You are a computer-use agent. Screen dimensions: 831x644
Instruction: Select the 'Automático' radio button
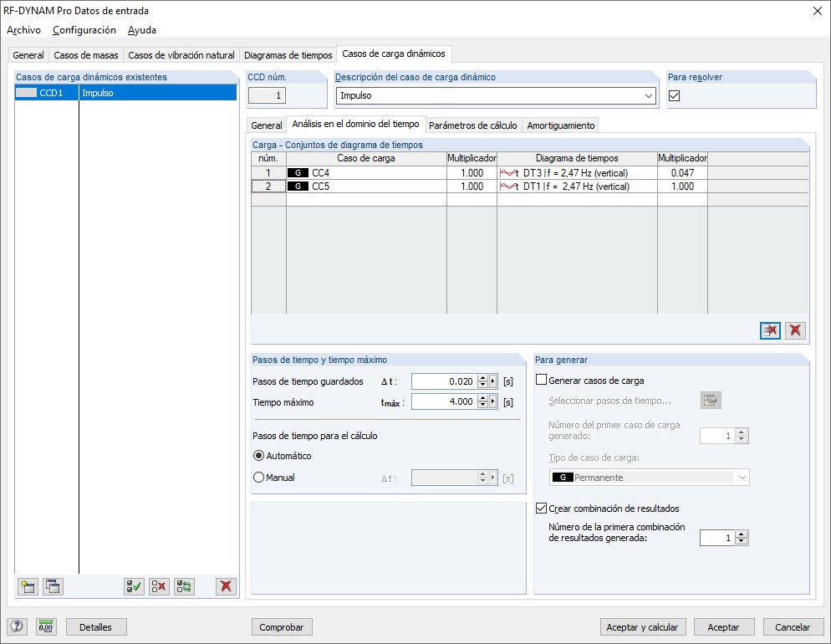point(258,455)
